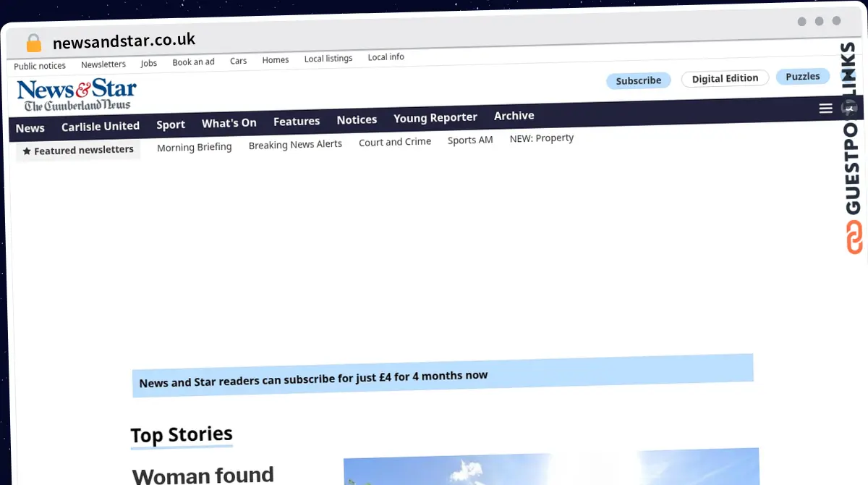
Task: Click the newsandstar.co.uk address text
Action: tap(124, 41)
